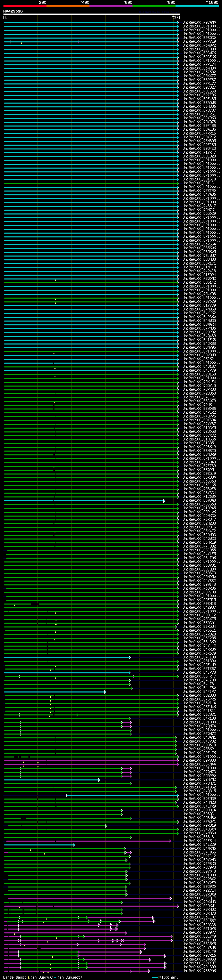The height and width of the screenshot is (980, 222).
Task: Click hit label UniRef100_B3RZB7
Action: tap(199, 80)
